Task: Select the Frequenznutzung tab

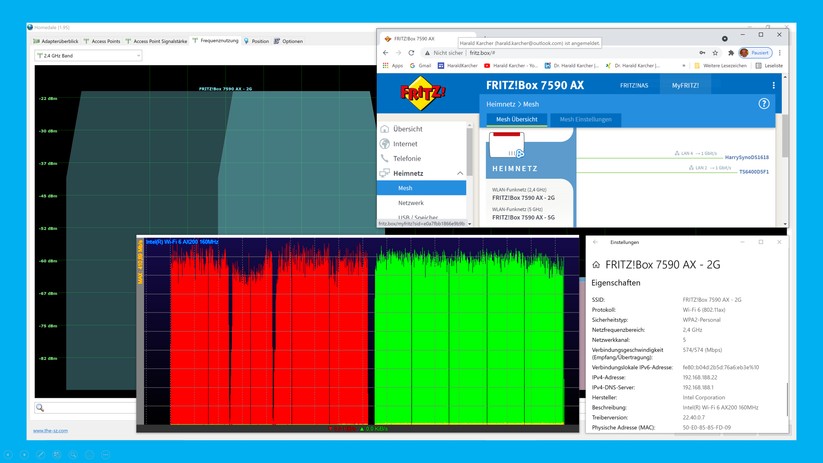Action: coord(215,40)
